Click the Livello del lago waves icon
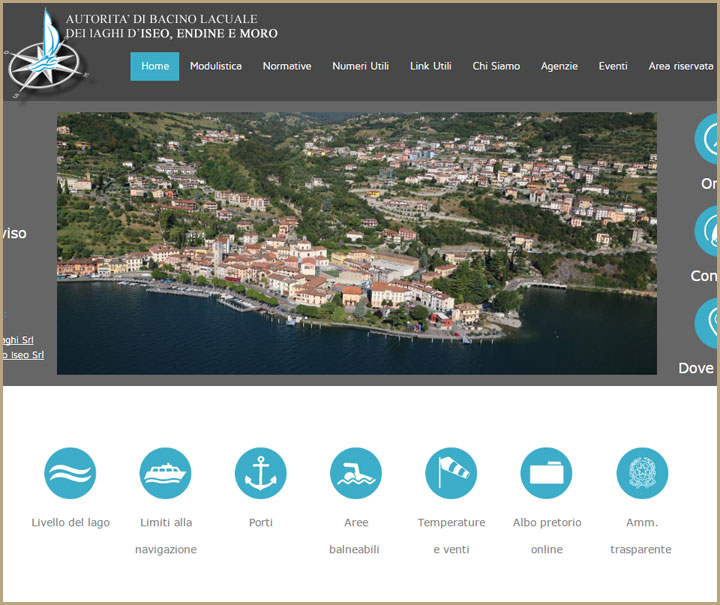The height and width of the screenshot is (605, 720). click(70, 473)
